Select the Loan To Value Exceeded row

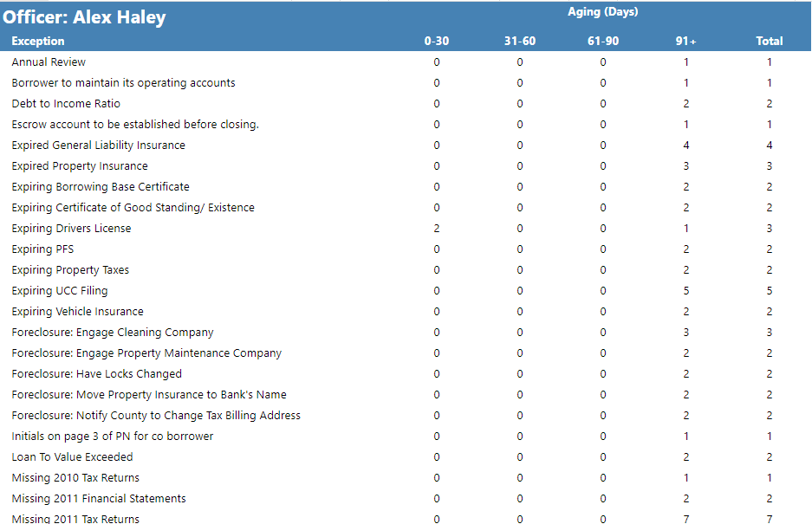coord(72,457)
